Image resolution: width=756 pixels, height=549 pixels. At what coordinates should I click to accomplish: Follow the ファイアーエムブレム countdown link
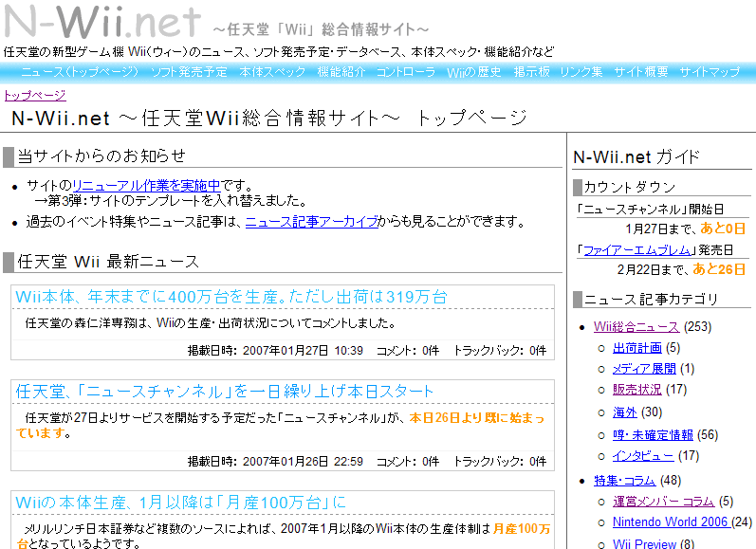tap(636, 250)
